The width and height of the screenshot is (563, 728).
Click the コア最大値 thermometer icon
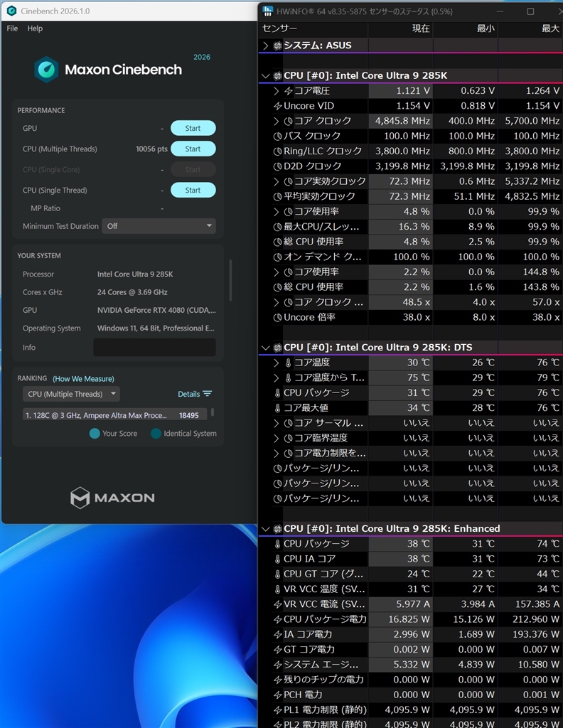pos(277,408)
